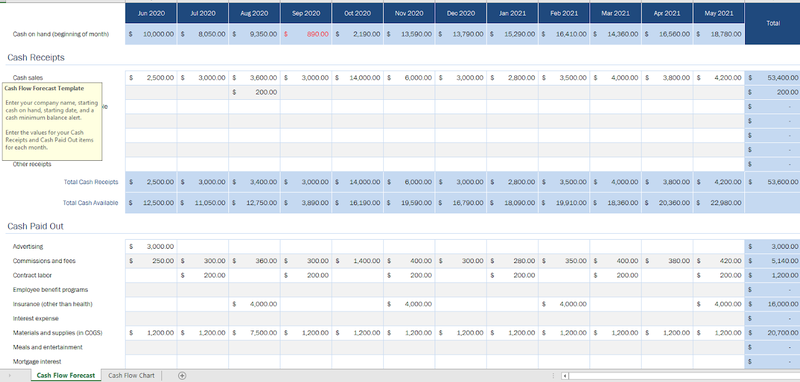Screen dimensions: 800x382
Task: Click the Total Cash Receipts label
Action: 91,182
